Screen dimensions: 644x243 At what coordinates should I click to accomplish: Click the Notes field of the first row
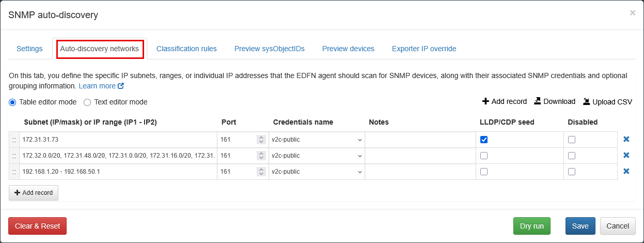pos(420,140)
